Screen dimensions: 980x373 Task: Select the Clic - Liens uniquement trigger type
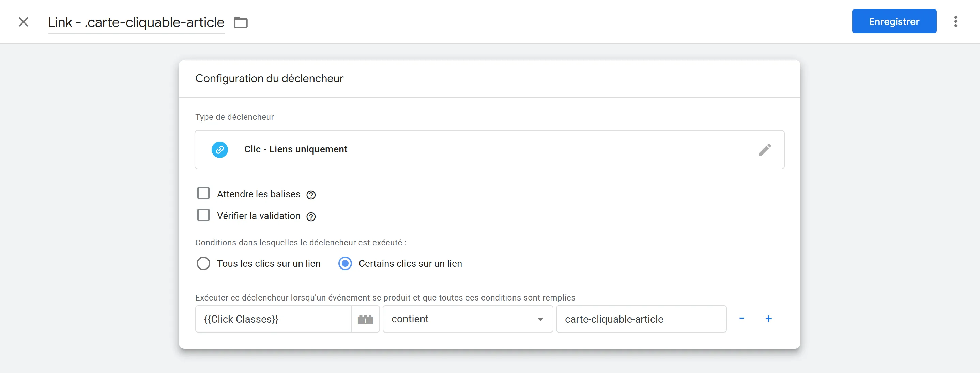point(489,150)
